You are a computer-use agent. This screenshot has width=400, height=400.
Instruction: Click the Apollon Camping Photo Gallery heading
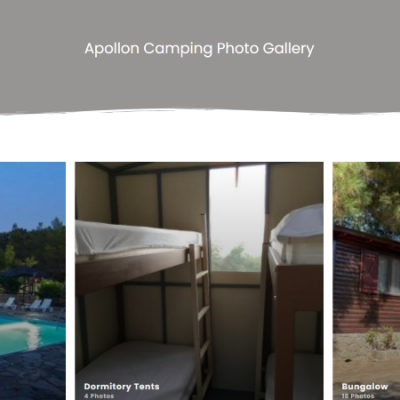pos(199,49)
